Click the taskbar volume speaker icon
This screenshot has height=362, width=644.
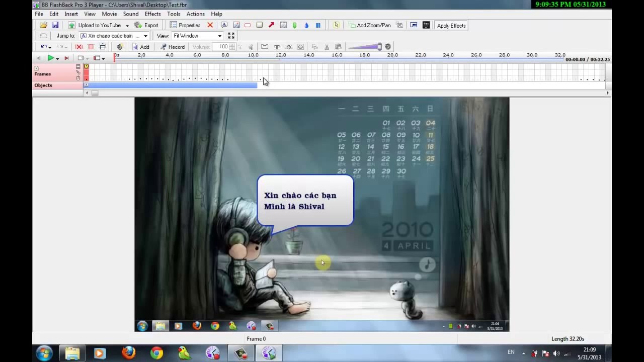(556, 353)
